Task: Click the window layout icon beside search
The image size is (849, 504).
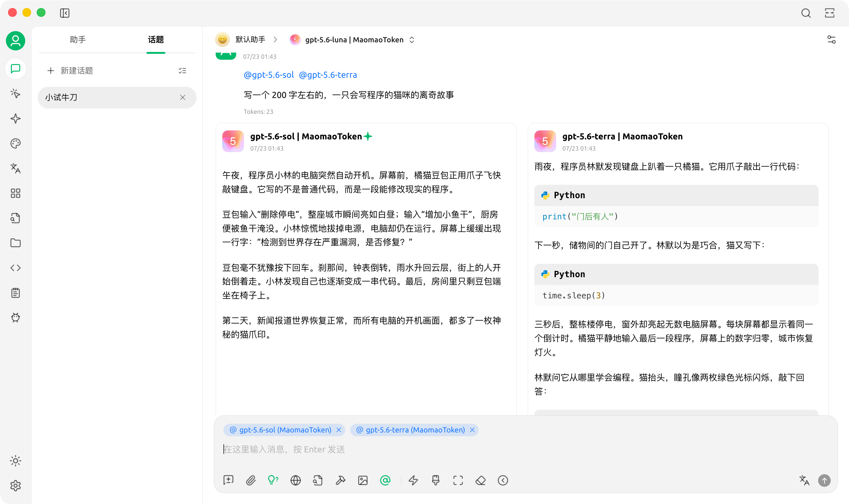Action: tap(830, 13)
